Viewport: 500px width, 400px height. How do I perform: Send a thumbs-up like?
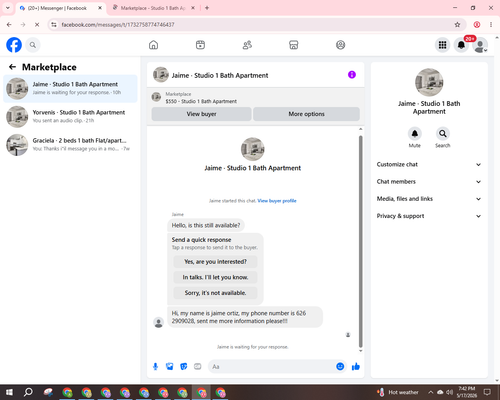(356, 367)
